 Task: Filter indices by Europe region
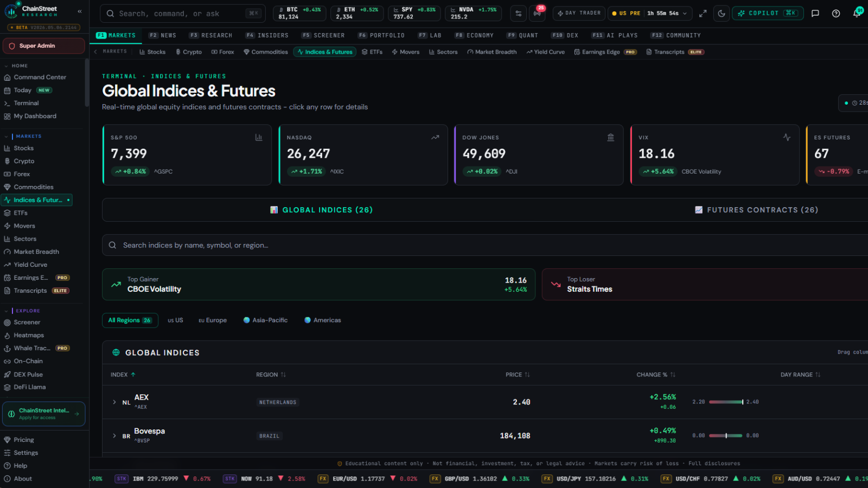(213, 320)
